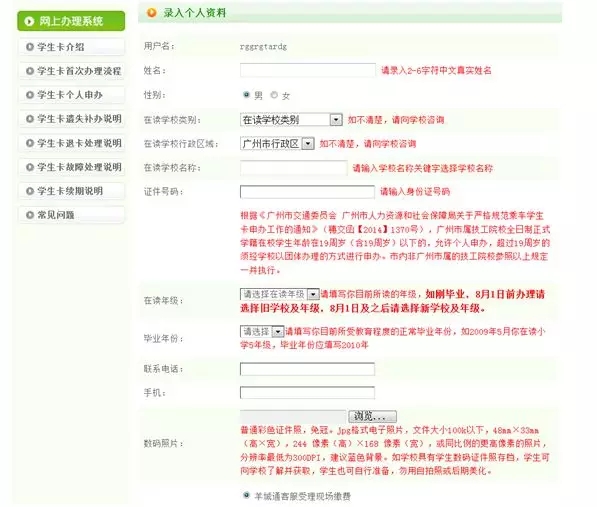This screenshot has height=507, width=597.
Task: Open the 毕业年份 请选择 dropdown
Action: [262, 332]
